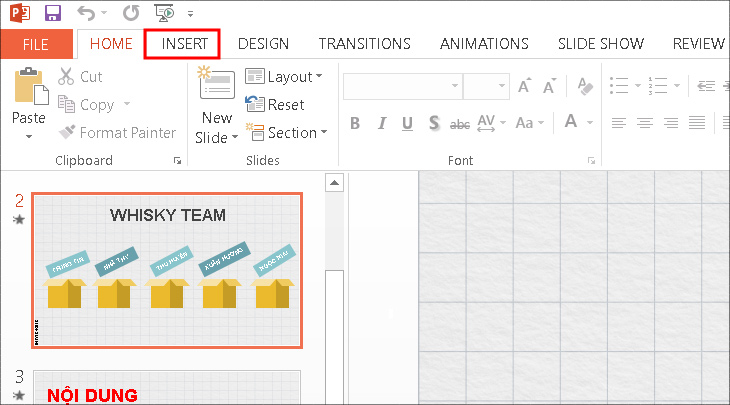Screen dimensions: 730x405
Task: Open Customize Quick Access Toolbar arrow
Action: point(190,14)
